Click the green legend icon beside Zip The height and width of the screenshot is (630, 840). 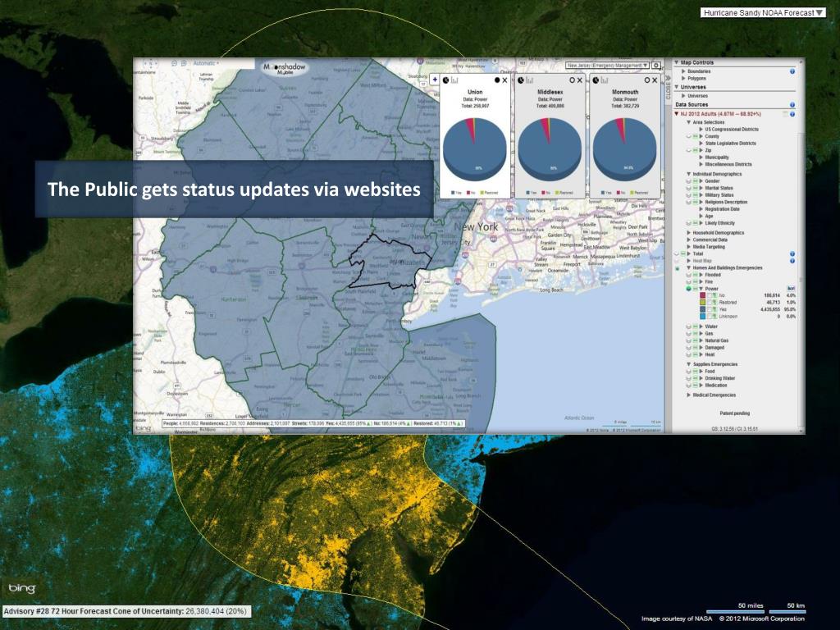point(696,151)
